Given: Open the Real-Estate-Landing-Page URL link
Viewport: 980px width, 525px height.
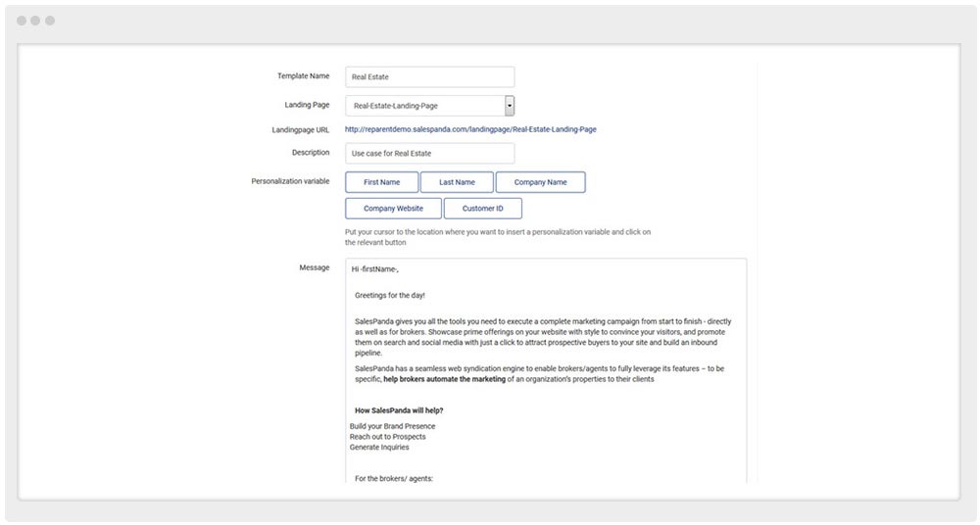Looking at the screenshot, I should tap(470, 129).
